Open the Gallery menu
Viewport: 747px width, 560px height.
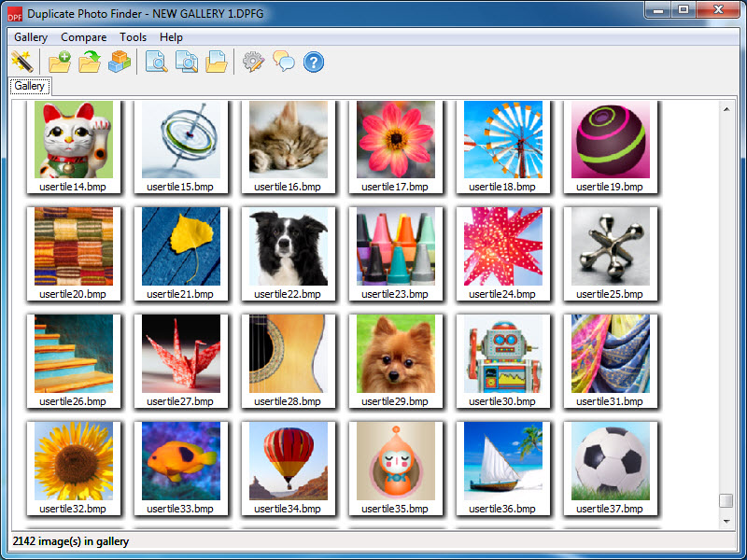(x=31, y=37)
